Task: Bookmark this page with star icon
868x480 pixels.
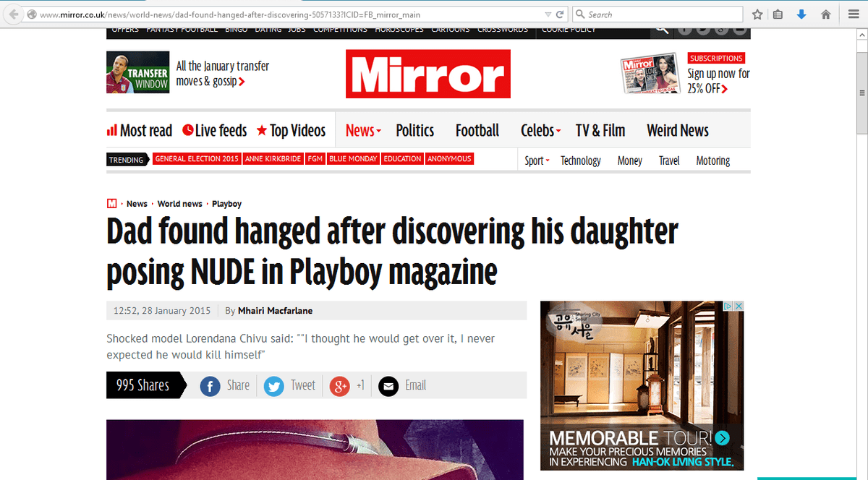Action: tap(757, 14)
